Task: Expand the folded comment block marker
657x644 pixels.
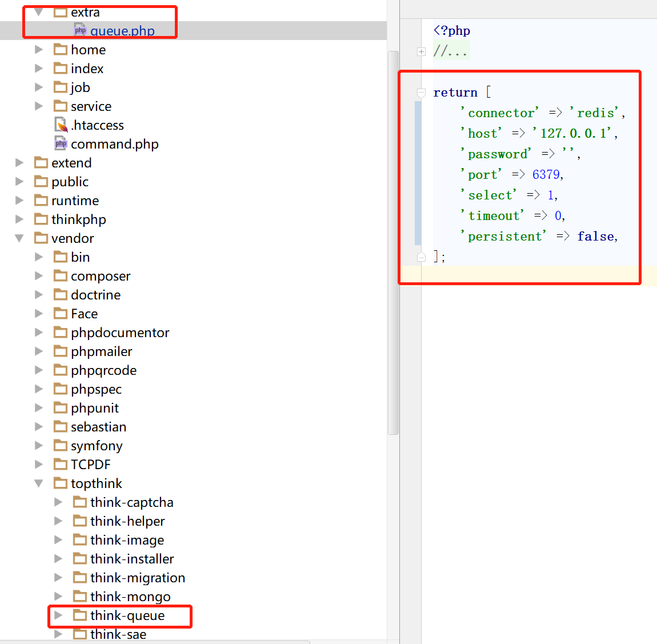Action: point(422,51)
